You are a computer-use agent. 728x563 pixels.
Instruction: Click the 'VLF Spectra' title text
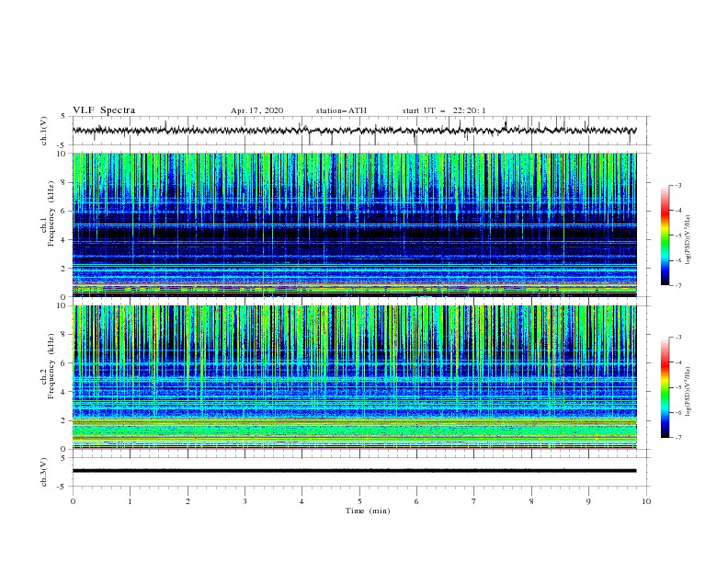tap(104, 110)
